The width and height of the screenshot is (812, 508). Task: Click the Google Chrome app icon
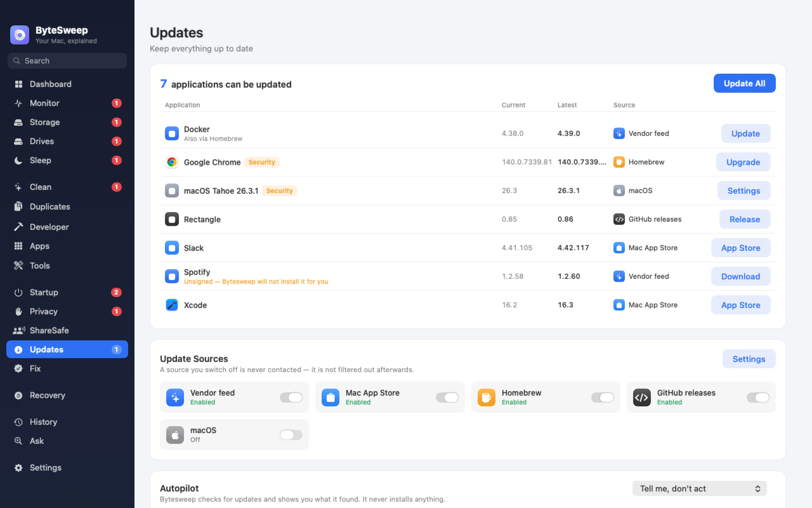[172, 162]
